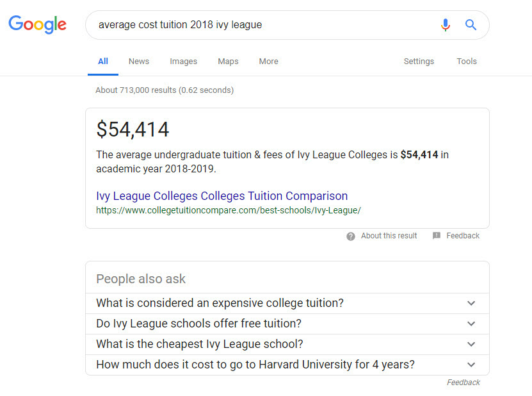Open the More search options menu
The height and width of the screenshot is (396, 532).
(268, 62)
